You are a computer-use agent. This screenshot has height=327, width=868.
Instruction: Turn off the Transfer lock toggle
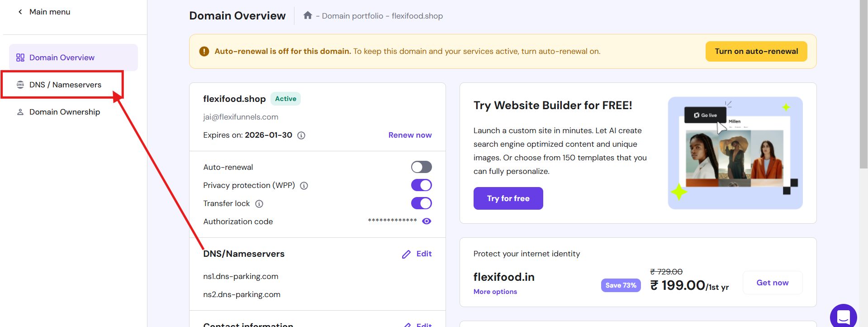(x=421, y=203)
